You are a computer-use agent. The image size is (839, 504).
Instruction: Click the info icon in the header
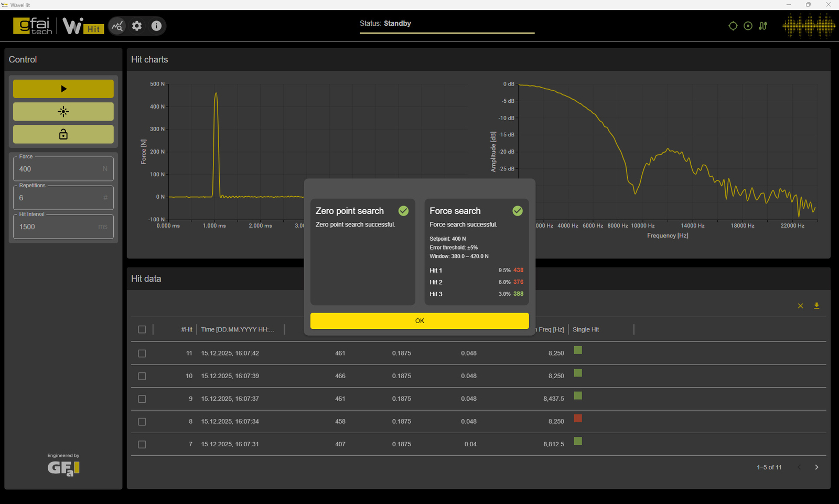156,26
